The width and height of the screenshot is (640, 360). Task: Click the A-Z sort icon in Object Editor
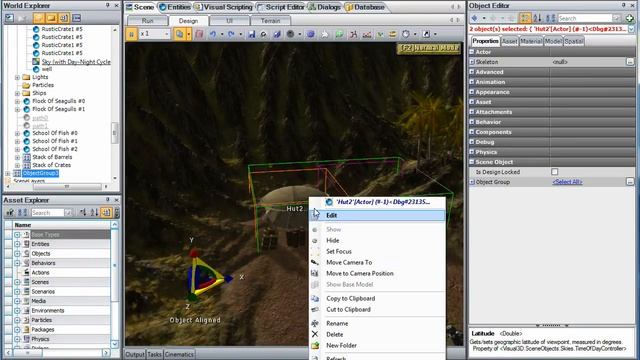[537, 18]
